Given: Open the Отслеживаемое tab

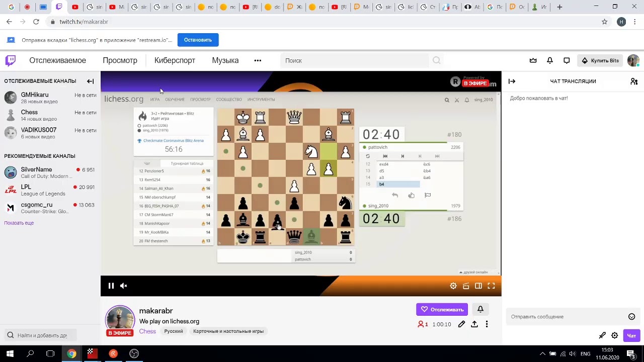Looking at the screenshot, I should point(57,60).
